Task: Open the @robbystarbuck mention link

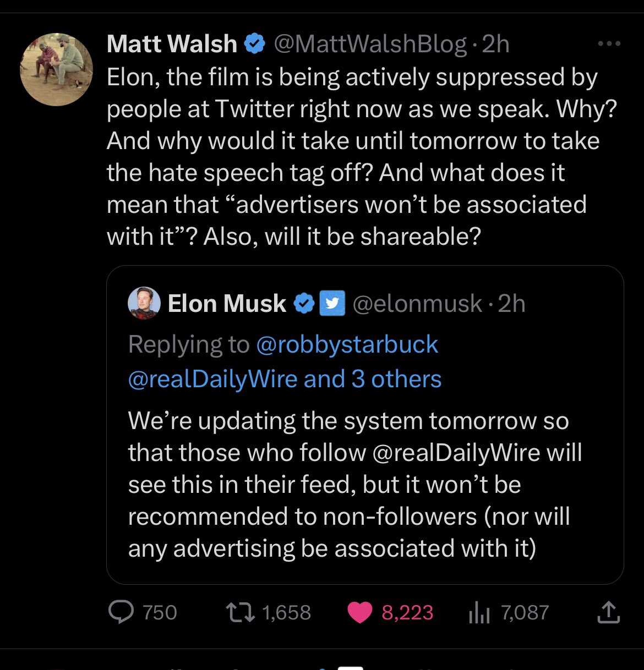Action: tap(347, 345)
